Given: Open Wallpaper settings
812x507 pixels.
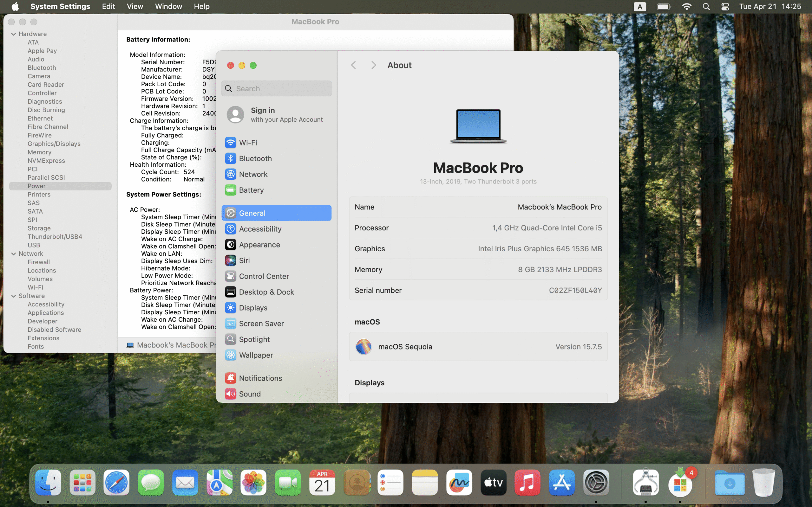Looking at the screenshot, I should [256, 355].
